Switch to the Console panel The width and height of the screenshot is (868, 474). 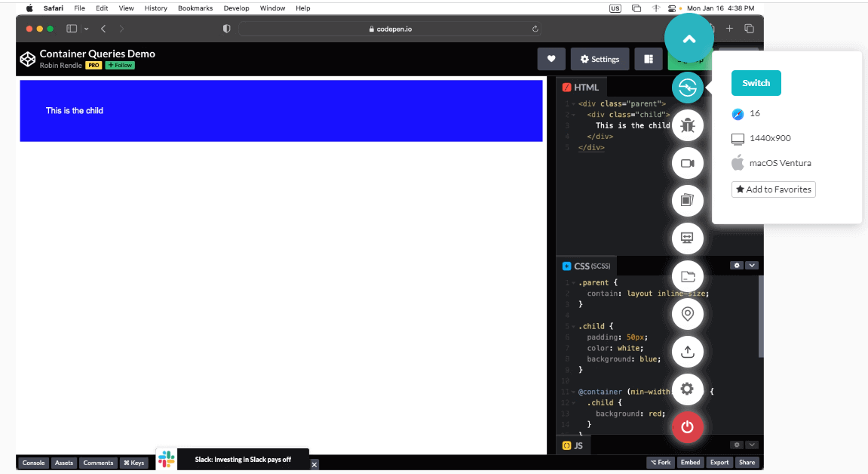[x=32, y=463]
